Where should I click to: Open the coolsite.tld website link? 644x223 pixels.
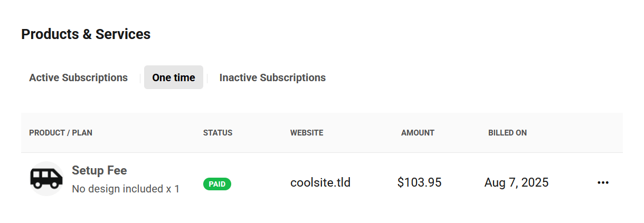click(x=320, y=183)
